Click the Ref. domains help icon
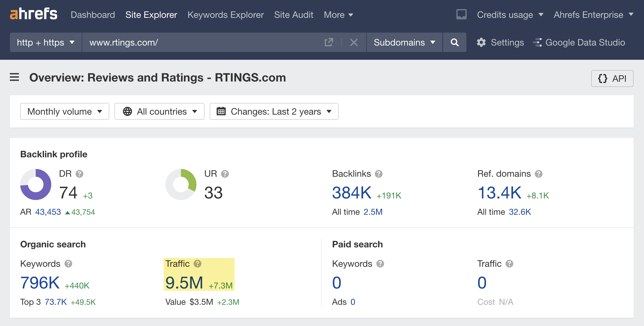 tap(539, 174)
